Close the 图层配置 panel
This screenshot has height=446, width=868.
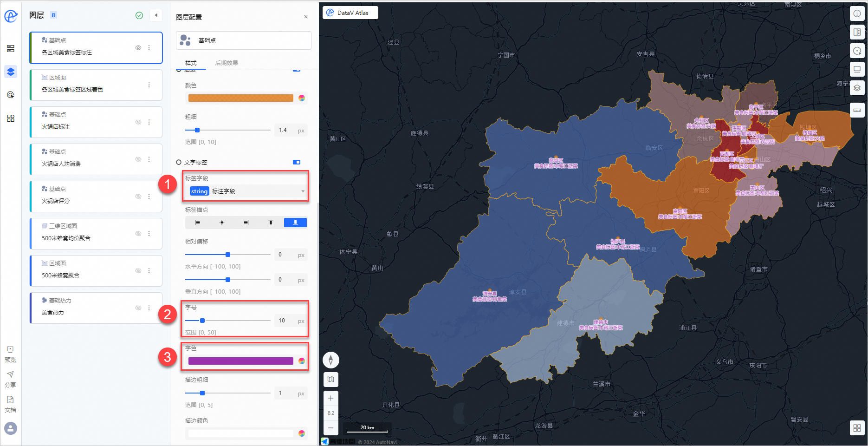coord(306,17)
